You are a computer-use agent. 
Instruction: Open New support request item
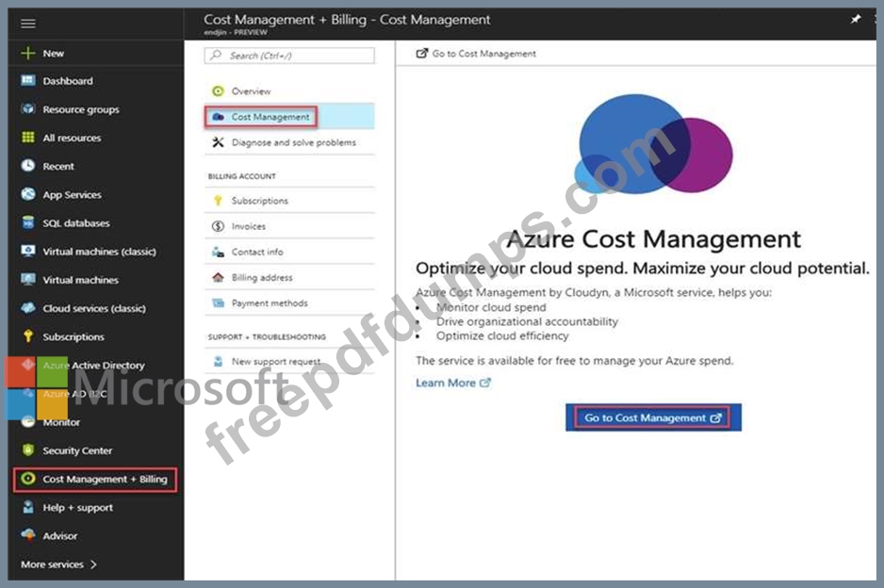point(289,361)
